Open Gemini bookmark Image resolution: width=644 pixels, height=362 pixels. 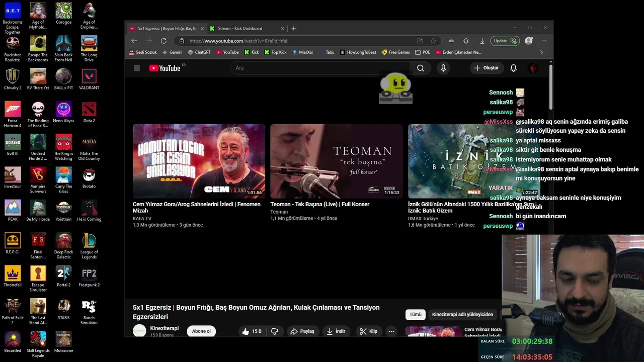[173, 52]
